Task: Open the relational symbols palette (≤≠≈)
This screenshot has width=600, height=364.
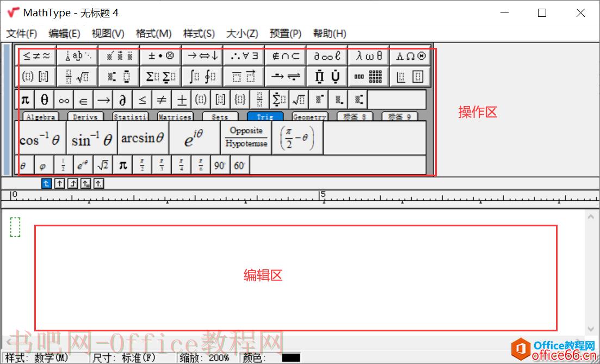Action: coord(37,56)
